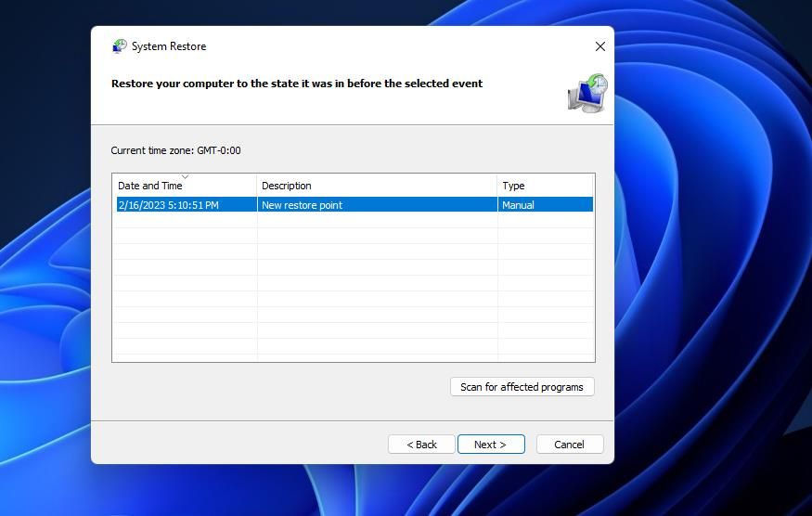This screenshot has width=812, height=516.
Task: Select the 2/16/2023 5:10:51 PM restore point
Action: coord(169,205)
